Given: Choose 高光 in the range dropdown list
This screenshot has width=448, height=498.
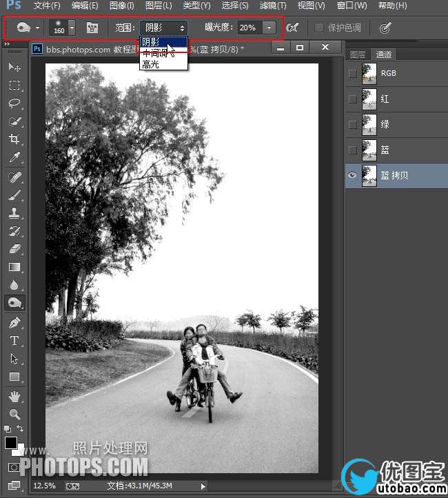Looking at the screenshot, I should [x=163, y=64].
